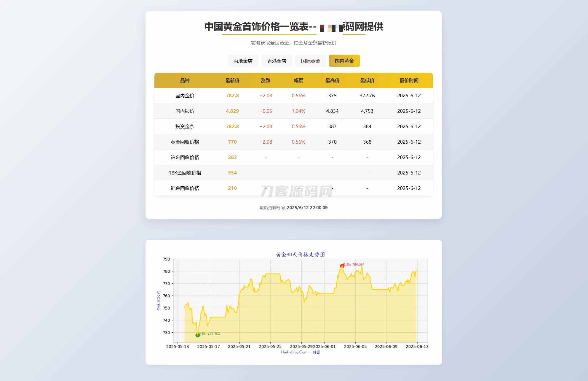
Task: Switch to the 香港金店 tab
Action: pos(277,61)
